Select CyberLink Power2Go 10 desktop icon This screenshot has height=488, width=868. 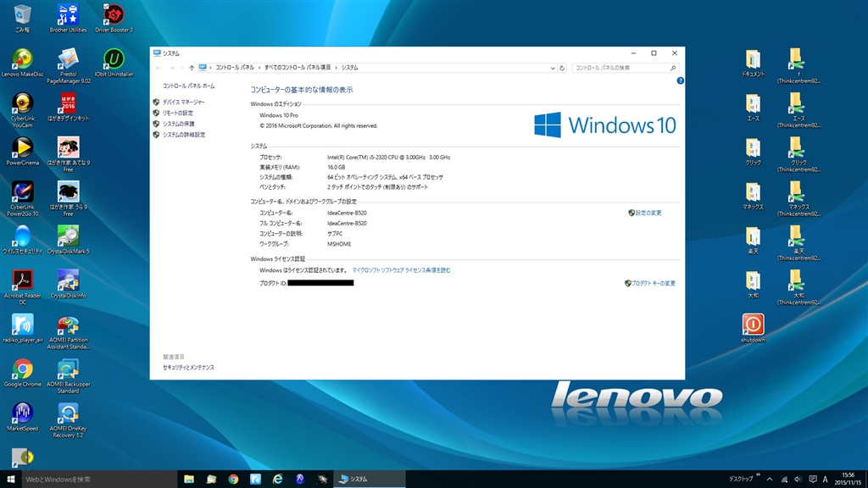tap(23, 198)
